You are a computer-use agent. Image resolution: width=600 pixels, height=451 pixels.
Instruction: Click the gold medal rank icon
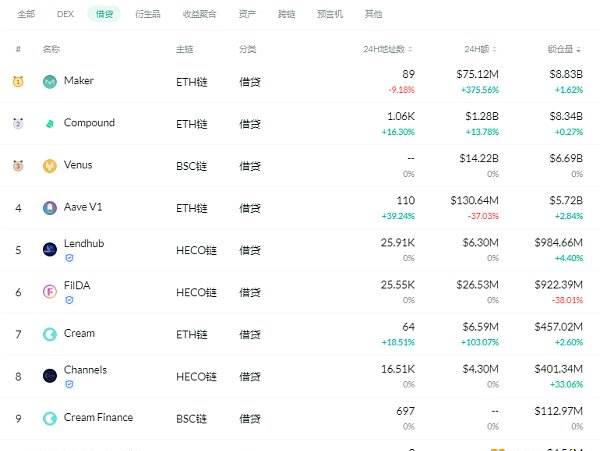pos(18,81)
